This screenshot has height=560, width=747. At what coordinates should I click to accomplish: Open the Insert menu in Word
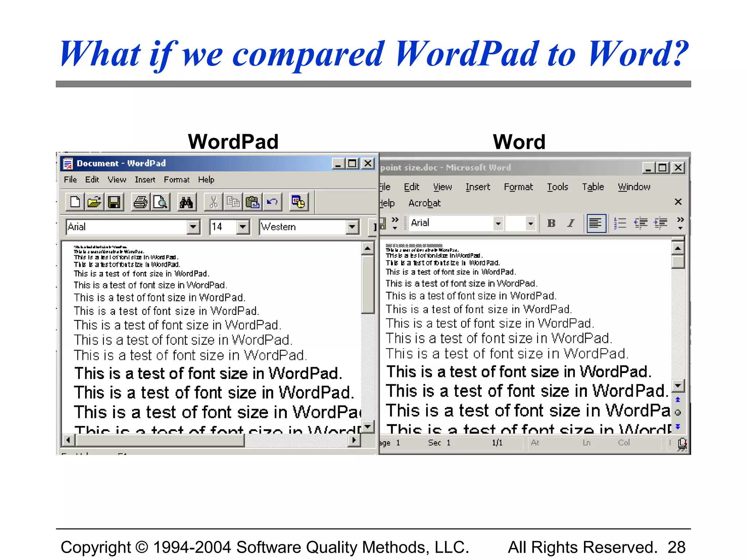[x=477, y=187]
